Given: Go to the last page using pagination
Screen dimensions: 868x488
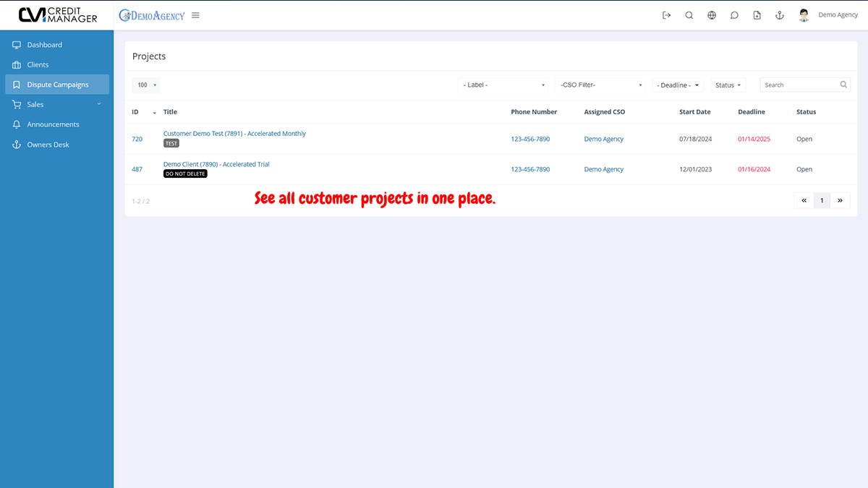Looking at the screenshot, I should click(x=840, y=200).
